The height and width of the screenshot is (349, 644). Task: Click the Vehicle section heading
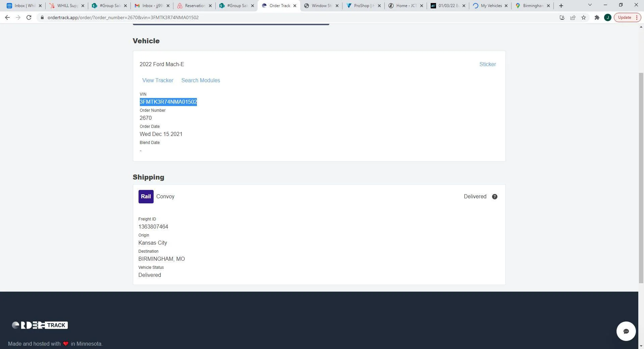146,41
